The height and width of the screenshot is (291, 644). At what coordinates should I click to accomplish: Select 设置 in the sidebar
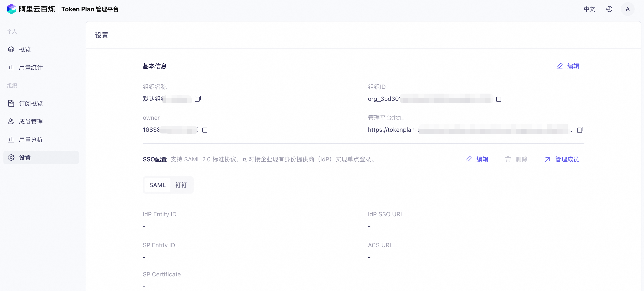pos(41,157)
